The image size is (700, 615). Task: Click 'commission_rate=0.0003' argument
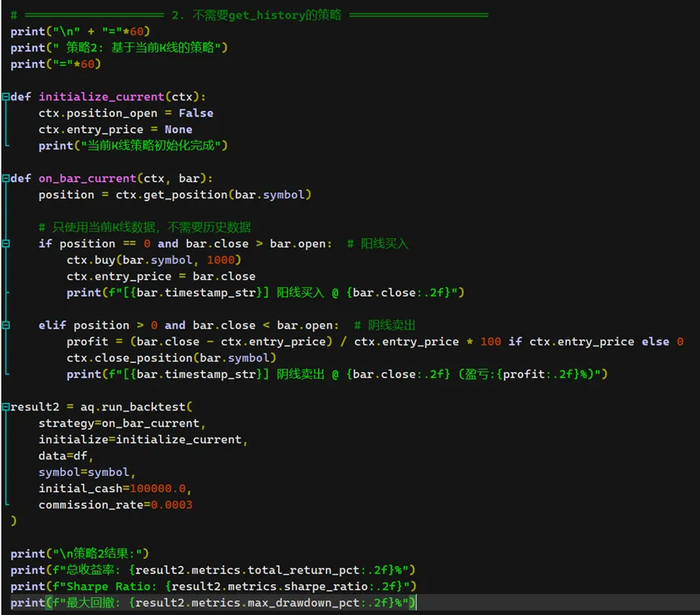[115, 505]
